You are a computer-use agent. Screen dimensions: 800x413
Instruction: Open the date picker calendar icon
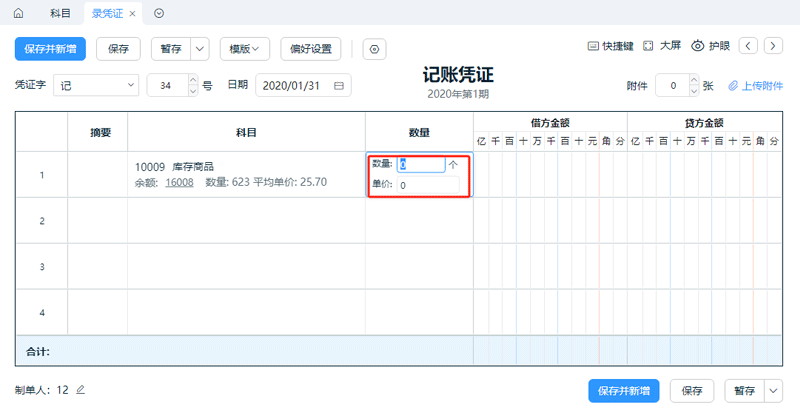coord(339,86)
